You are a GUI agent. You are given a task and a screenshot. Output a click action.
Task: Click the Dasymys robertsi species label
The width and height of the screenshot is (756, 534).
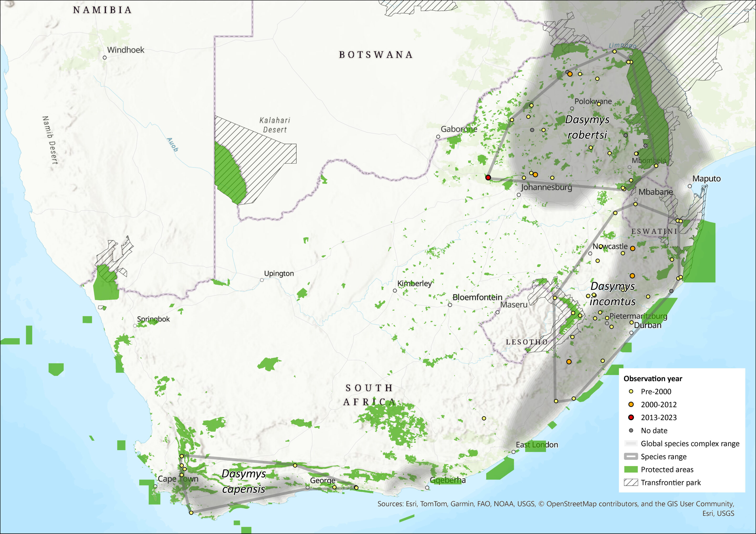point(587,127)
